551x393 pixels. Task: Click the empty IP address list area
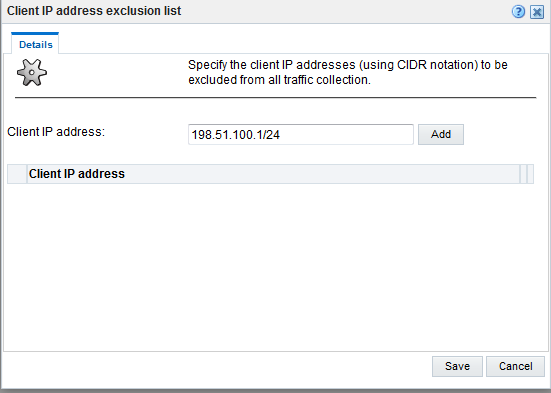point(271,265)
